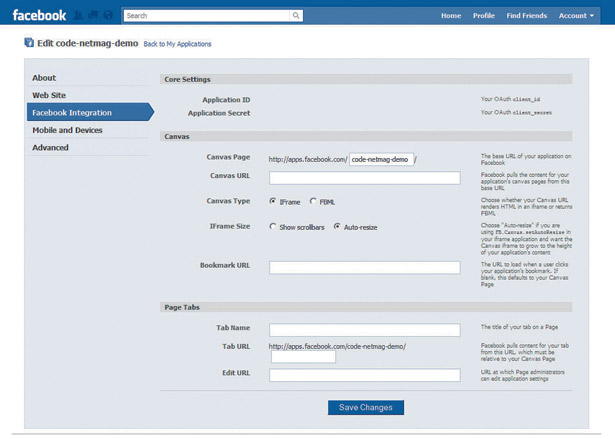Click Save Changes button
This screenshot has width=615, height=439.
click(x=366, y=408)
